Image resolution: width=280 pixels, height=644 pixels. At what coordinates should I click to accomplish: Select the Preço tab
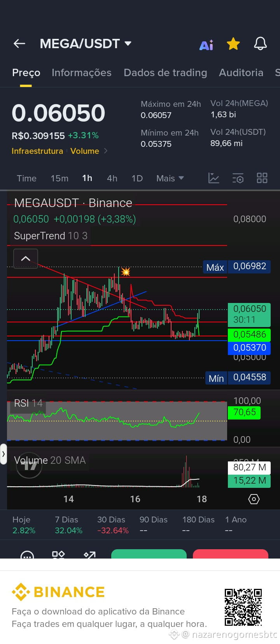click(x=26, y=73)
